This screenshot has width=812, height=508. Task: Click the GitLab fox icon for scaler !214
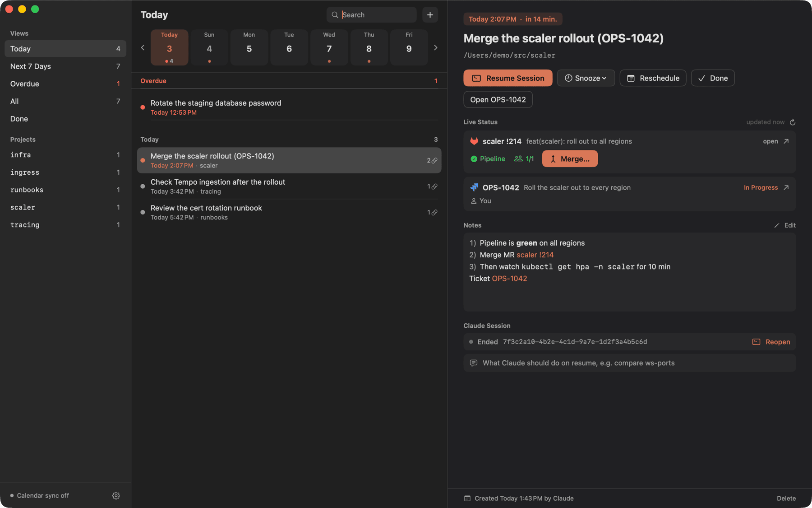point(474,141)
